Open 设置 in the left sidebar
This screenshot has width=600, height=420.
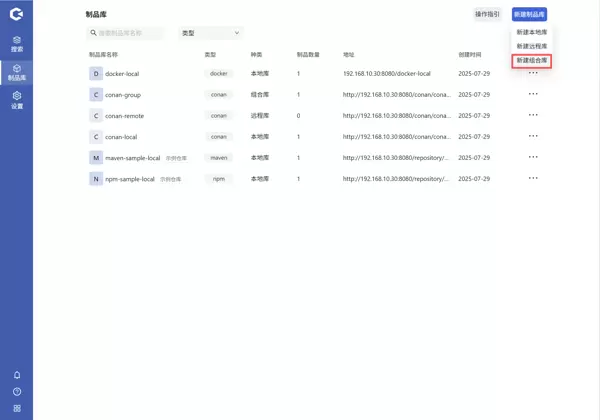pos(16,100)
